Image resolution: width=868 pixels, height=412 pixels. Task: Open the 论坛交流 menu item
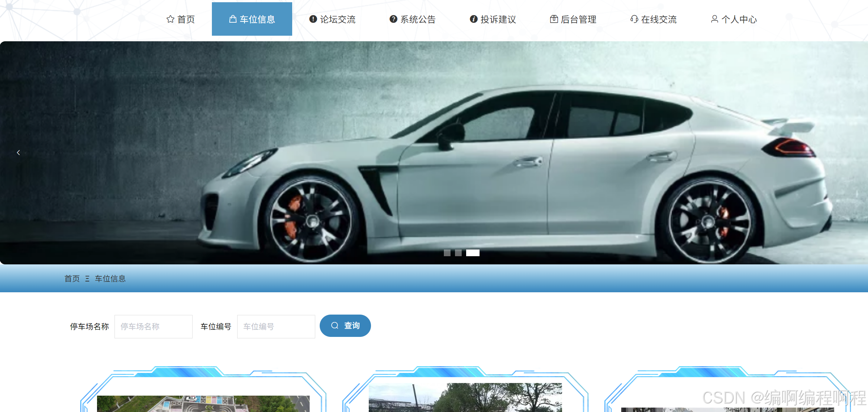click(x=338, y=19)
